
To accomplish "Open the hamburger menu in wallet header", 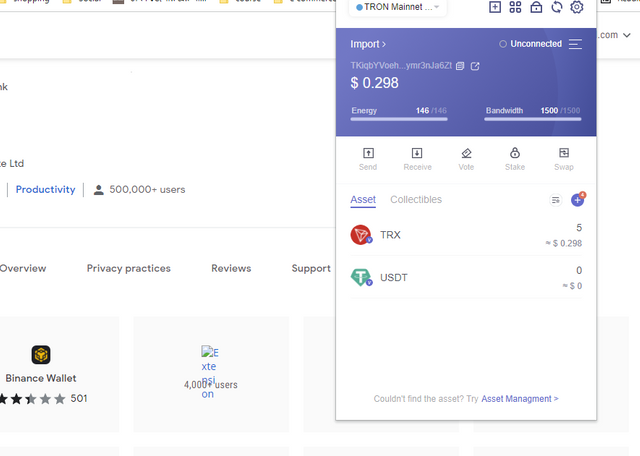I will (575, 44).
